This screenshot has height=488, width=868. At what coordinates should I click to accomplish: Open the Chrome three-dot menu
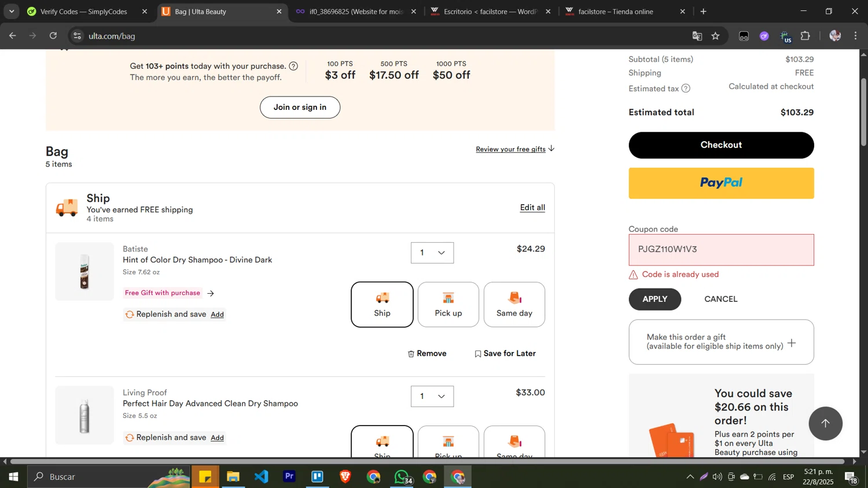[856, 36]
